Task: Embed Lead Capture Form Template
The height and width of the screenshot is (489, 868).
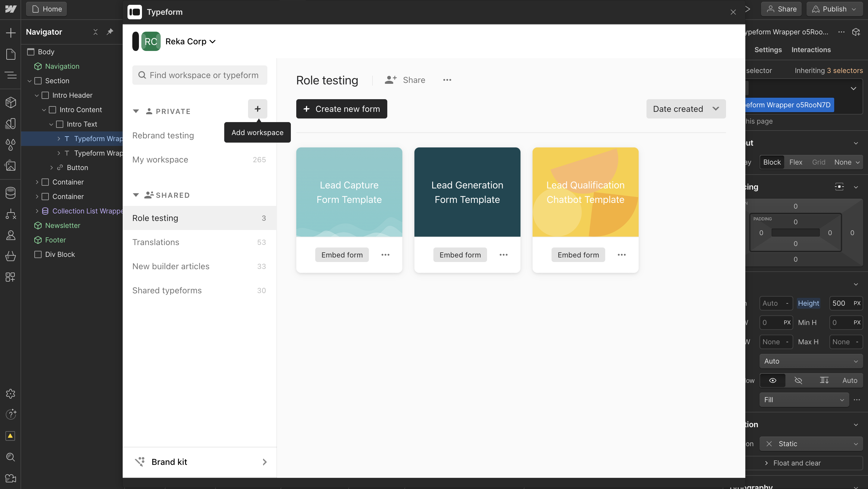Action: [342, 255]
